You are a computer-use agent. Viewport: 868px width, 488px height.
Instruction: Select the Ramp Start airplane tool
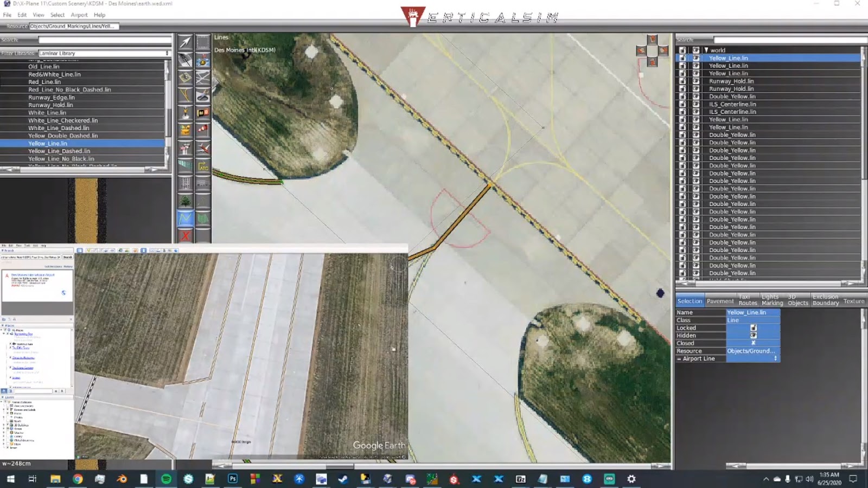pos(203,148)
